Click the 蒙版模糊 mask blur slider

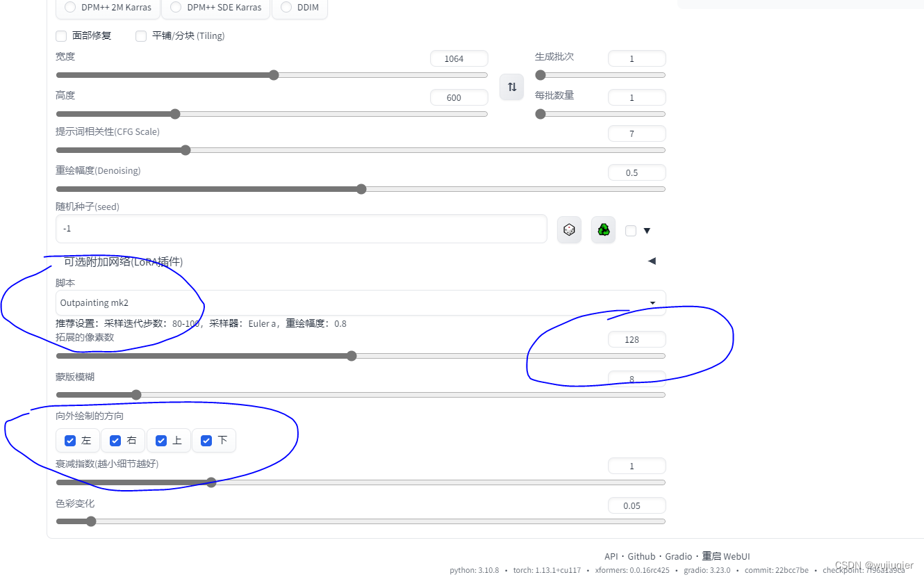[361, 395]
